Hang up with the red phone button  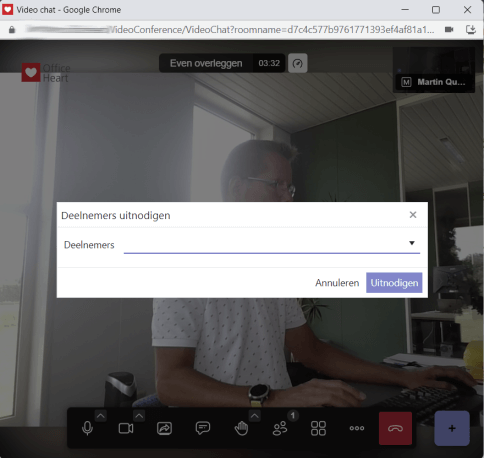click(x=395, y=428)
